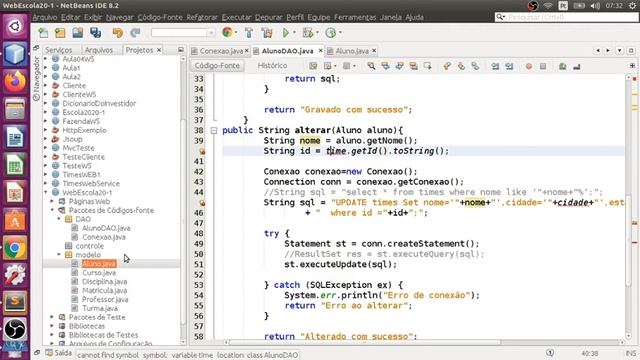Select AlunoDAO.java in project tree
The height and width of the screenshot is (360, 640).
coord(106,228)
